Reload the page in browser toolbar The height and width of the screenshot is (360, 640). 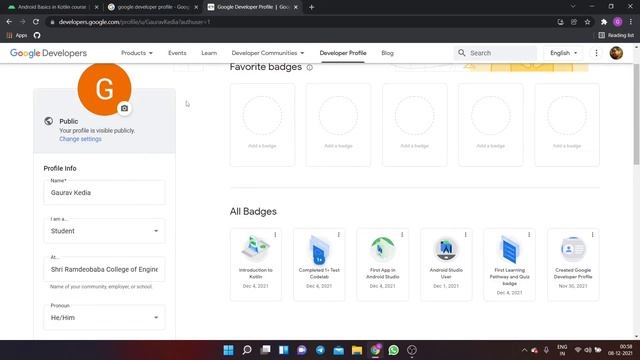36,22
